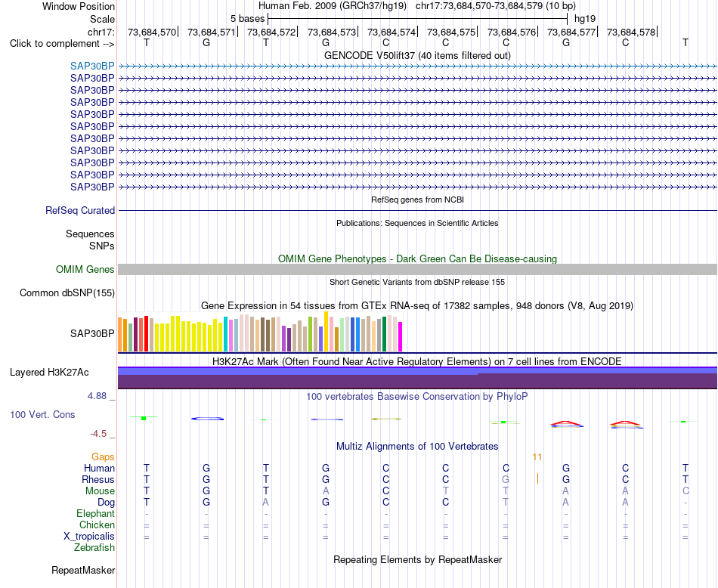The height and width of the screenshot is (588, 718).
Task: Click the RepeatMasker track label
Action: click(83, 570)
